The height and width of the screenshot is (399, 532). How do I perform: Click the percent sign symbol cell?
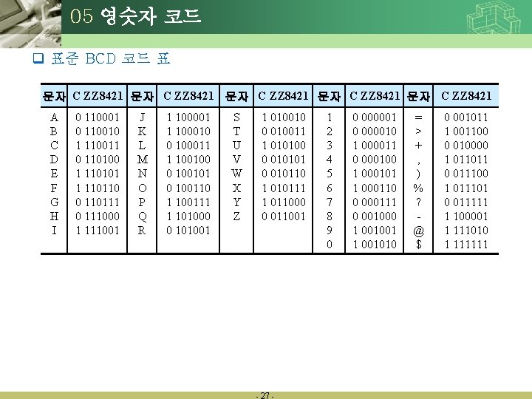(418, 188)
